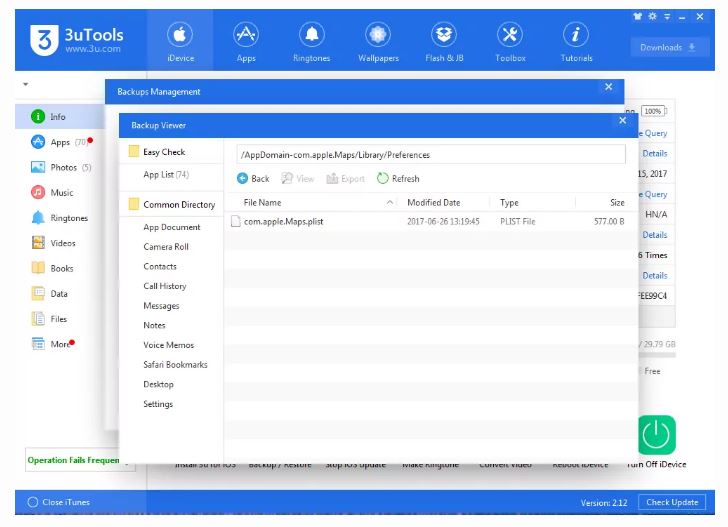Click Turn Off iDevice power icon
This screenshot has height=527, width=728.
tap(656, 435)
